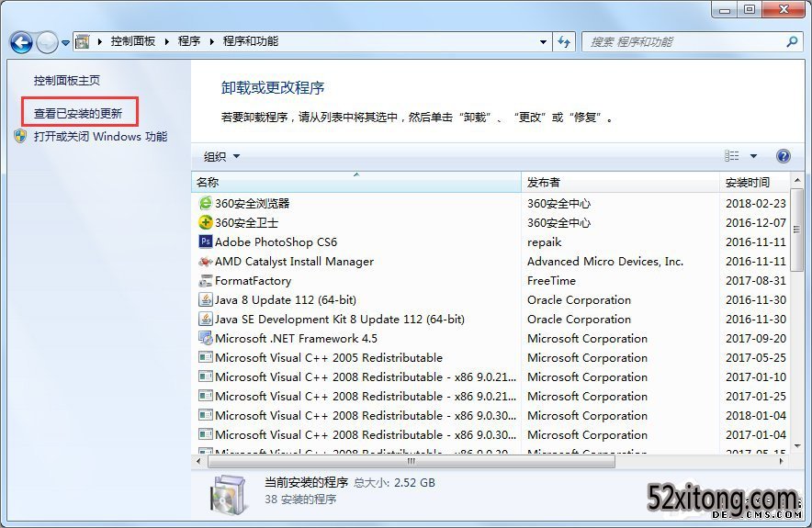Select AMD Catalyst Install Manager name

point(294,262)
